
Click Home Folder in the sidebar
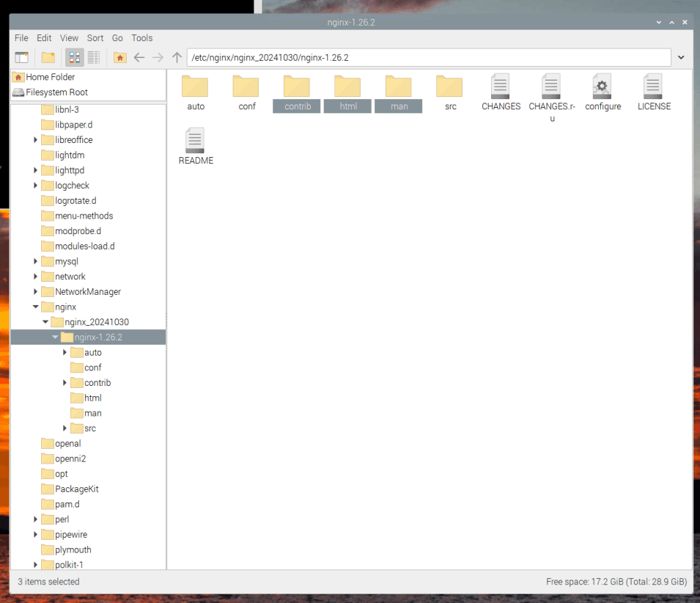coord(50,77)
